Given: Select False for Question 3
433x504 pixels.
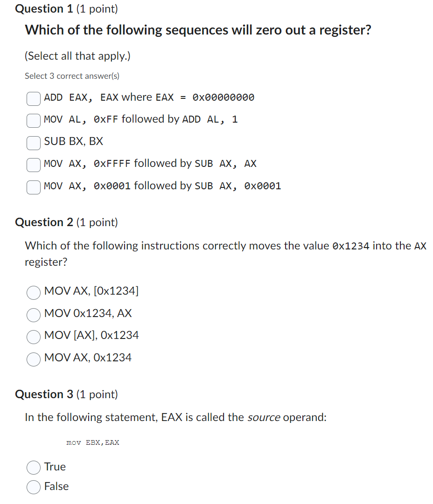Looking at the screenshot, I should click(33, 487).
